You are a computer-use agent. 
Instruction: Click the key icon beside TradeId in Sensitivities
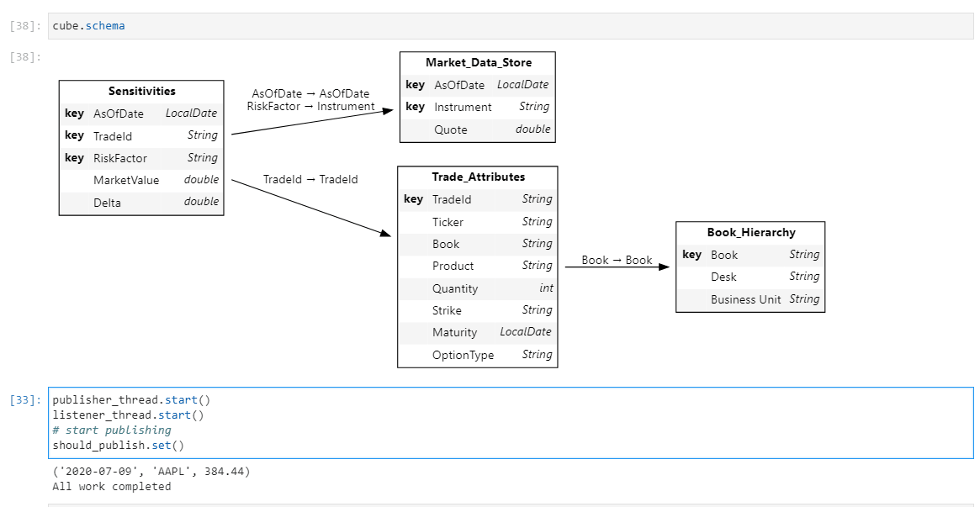[x=76, y=135]
